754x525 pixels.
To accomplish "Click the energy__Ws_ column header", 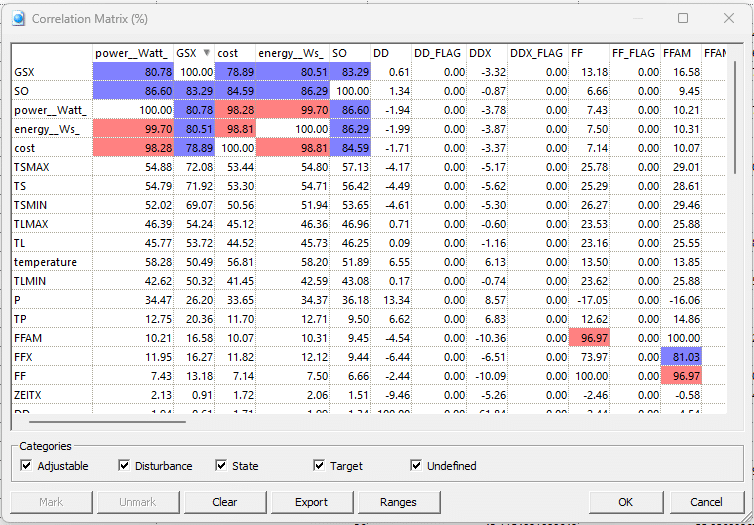I will 292,52.
